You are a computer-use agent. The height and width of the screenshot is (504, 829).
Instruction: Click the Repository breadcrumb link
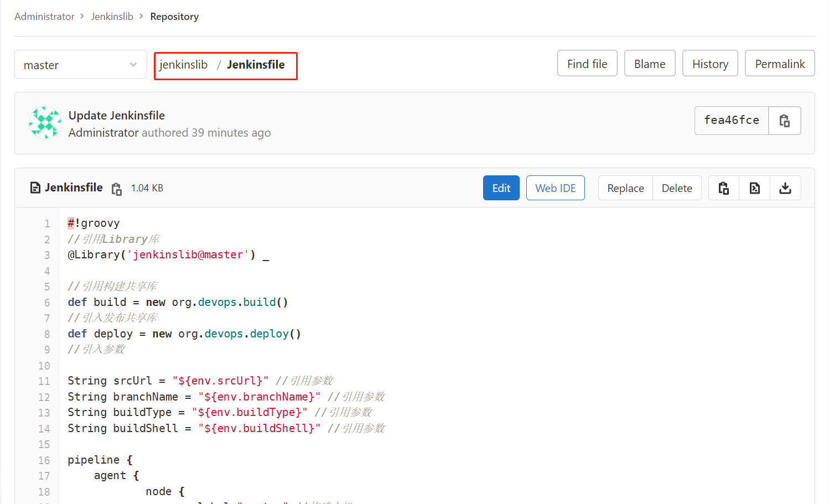point(174,17)
